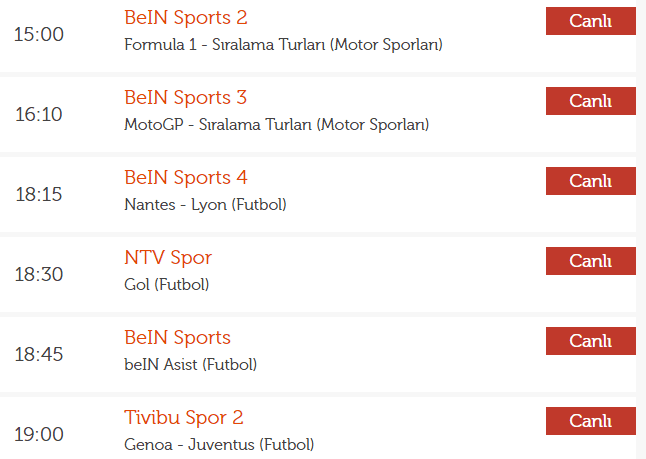Select the MotoGP Sıralama Turları program
Viewport: 646px width, 459px height.
[x=277, y=124]
